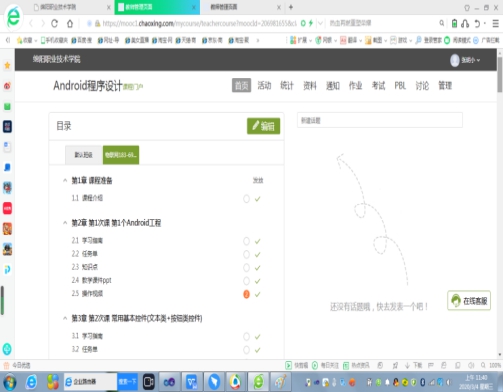Screen dimensions: 503x392
Task: Click the search magnifier icon in address bar
Action: pos(442,23)
